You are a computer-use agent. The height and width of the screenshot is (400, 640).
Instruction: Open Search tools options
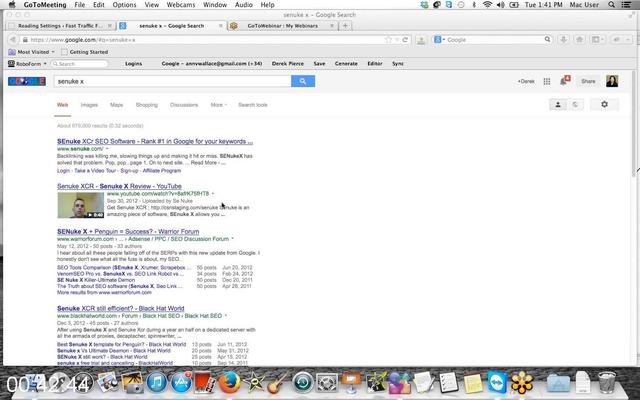(x=253, y=105)
